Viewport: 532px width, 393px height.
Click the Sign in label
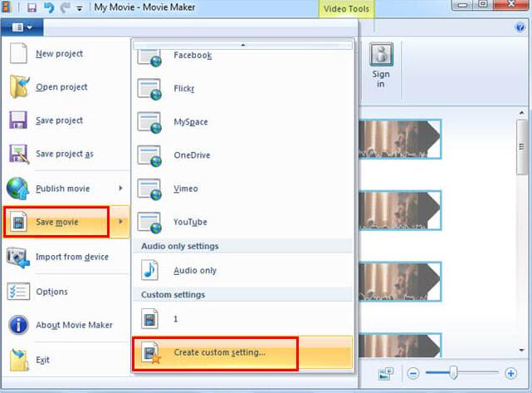click(x=381, y=79)
